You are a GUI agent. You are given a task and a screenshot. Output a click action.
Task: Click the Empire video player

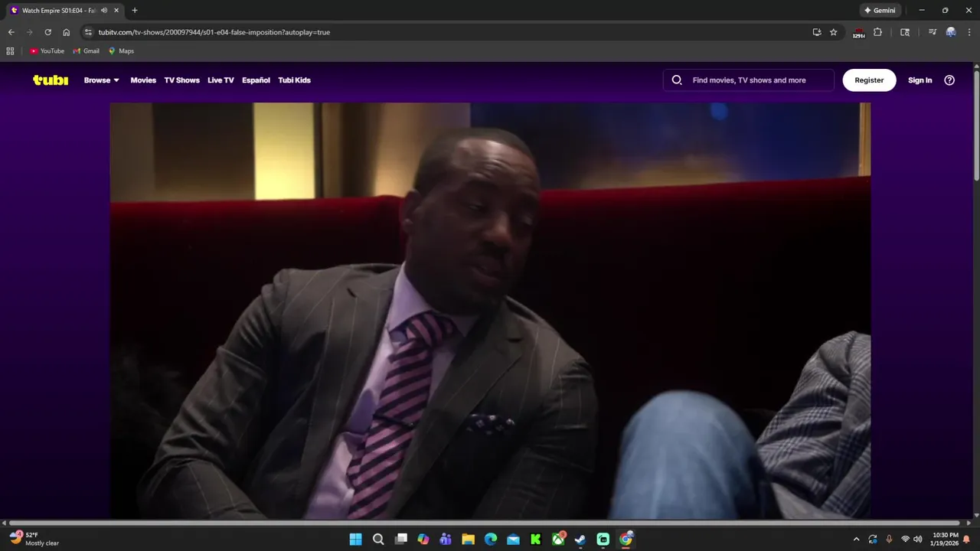(490, 310)
